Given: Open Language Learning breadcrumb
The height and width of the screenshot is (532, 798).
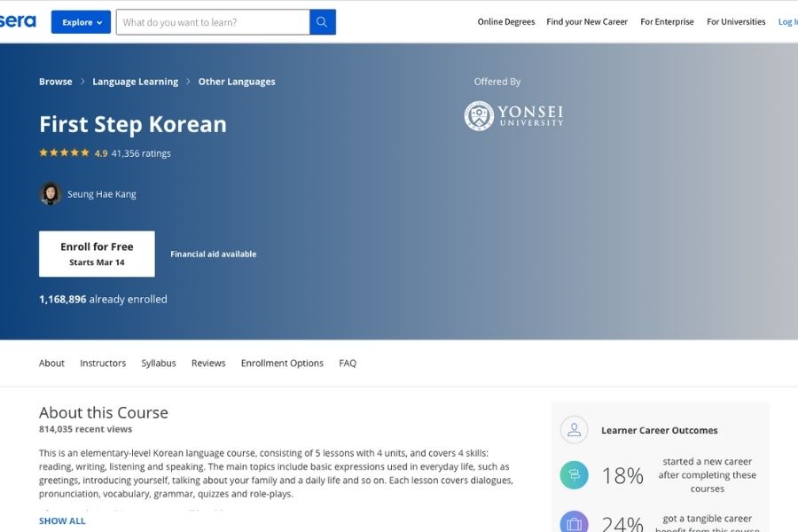Looking at the screenshot, I should coord(136,82).
